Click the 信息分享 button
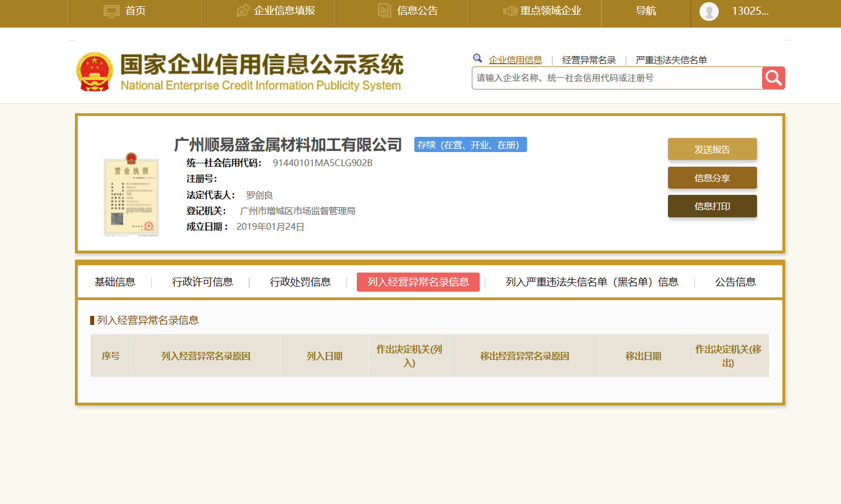This screenshot has height=504, width=841. [712, 178]
